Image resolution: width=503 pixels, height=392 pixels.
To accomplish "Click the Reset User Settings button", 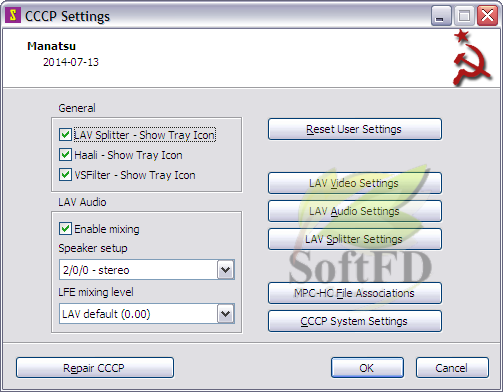I will click(355, 129).
